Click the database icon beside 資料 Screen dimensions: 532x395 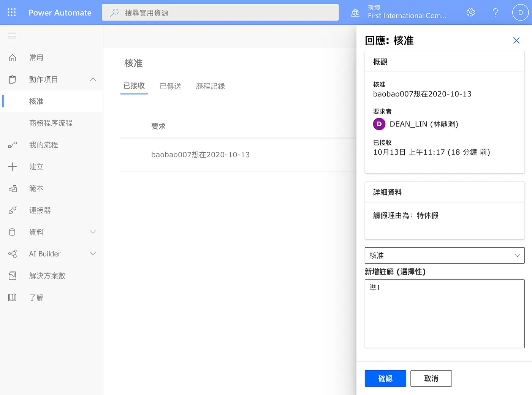click(x=13, y=232)
